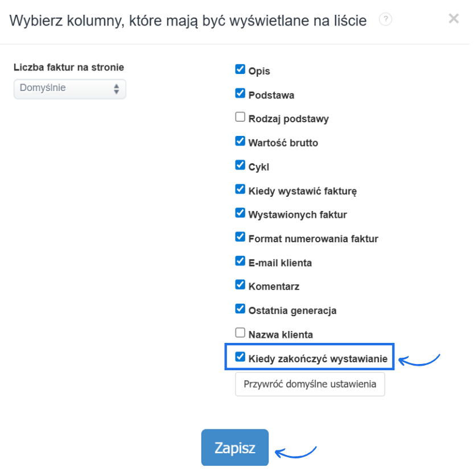This screenshot has width=474, height=476.
Task: Close the column selection dialog with the X
Action: pos(454,18)
